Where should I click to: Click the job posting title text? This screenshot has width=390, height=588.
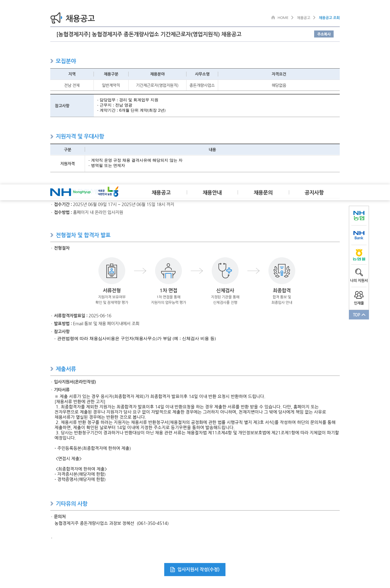pos(149,34)
